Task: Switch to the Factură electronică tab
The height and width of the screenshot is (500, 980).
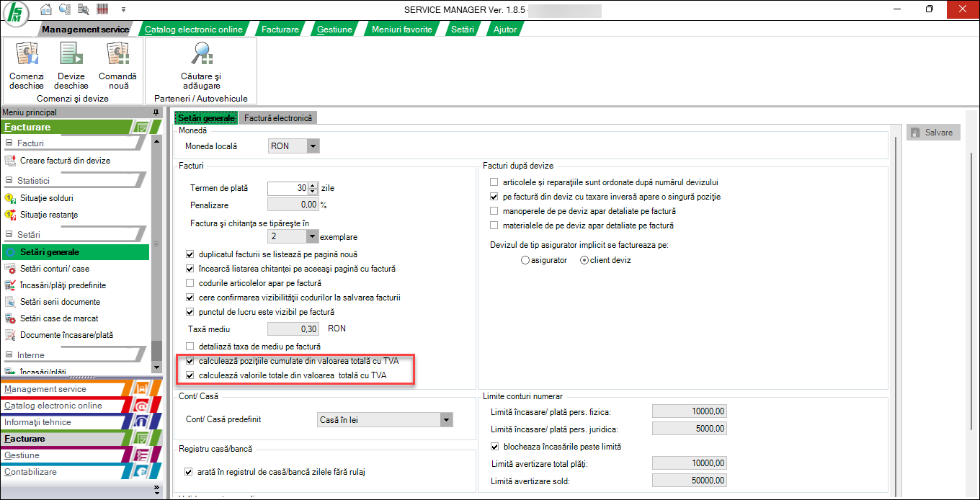Action: click(x=277, y=117)
